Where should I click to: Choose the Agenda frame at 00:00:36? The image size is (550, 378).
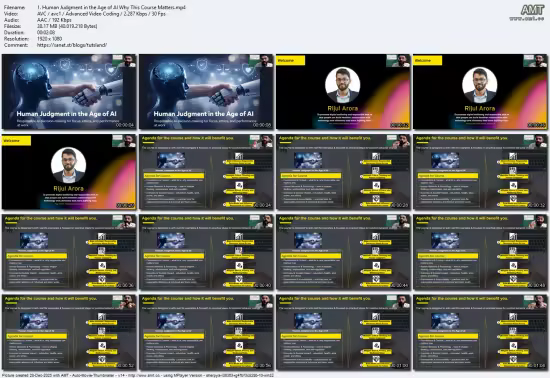[69, 252]
